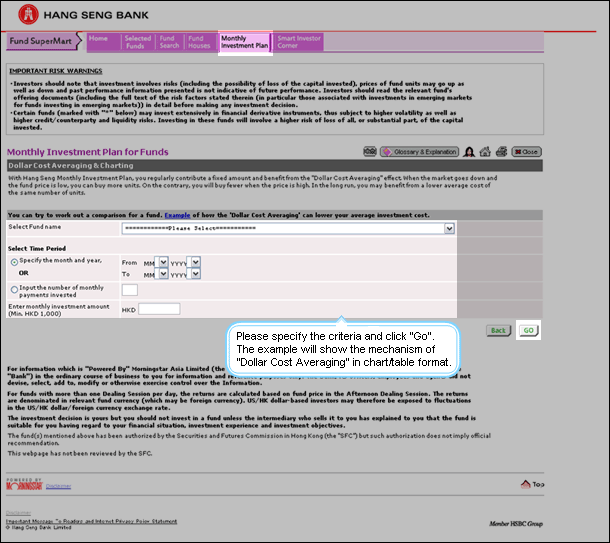Open the To year dropdown
This screenshot has height=543, width=610.
pyautogui.click(x=194, y=274)
